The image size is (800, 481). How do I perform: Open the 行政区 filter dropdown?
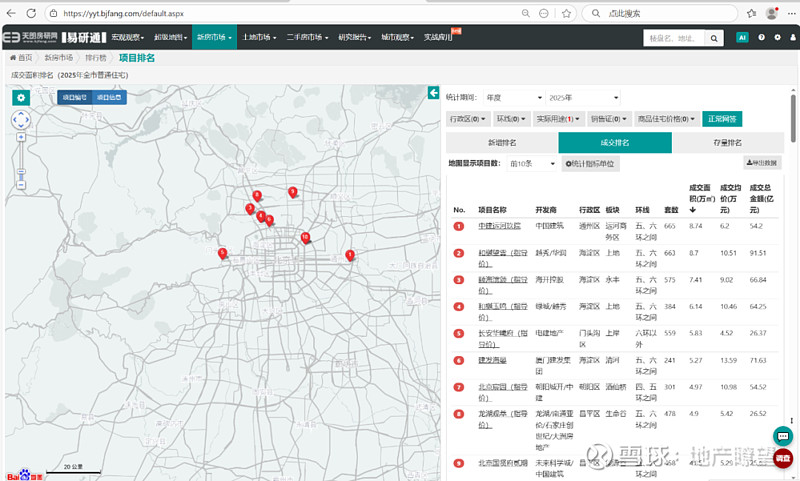(x=468, y=119)
